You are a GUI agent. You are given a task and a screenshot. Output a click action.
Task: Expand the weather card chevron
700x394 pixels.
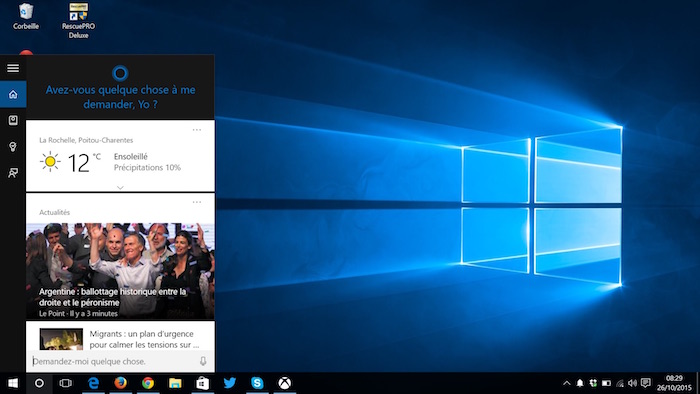(120, 187)
